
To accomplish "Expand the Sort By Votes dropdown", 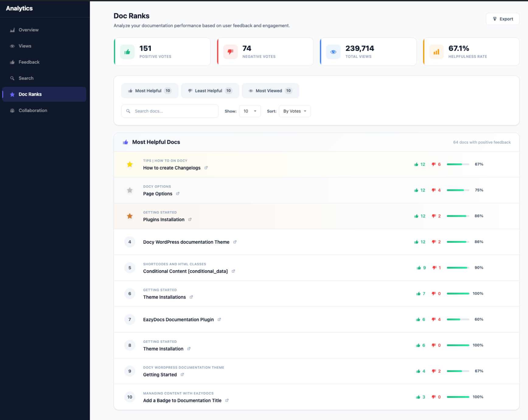I will click(x=295, y=111).
